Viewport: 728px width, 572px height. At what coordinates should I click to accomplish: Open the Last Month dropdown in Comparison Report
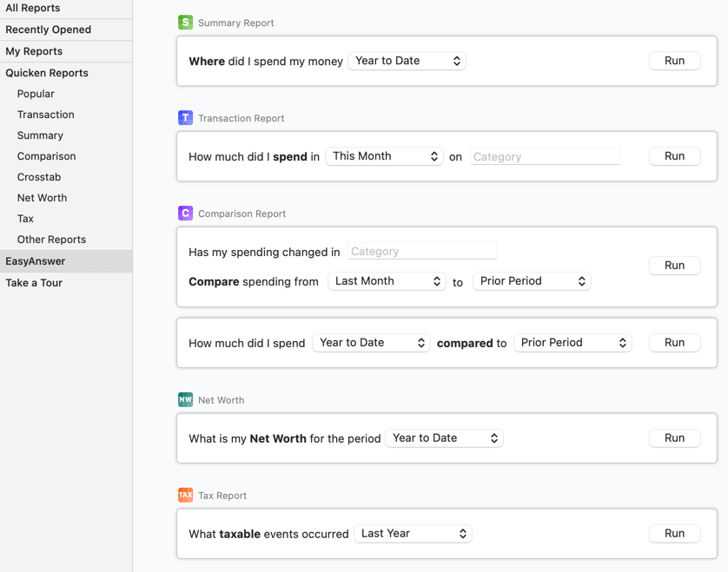387,280
